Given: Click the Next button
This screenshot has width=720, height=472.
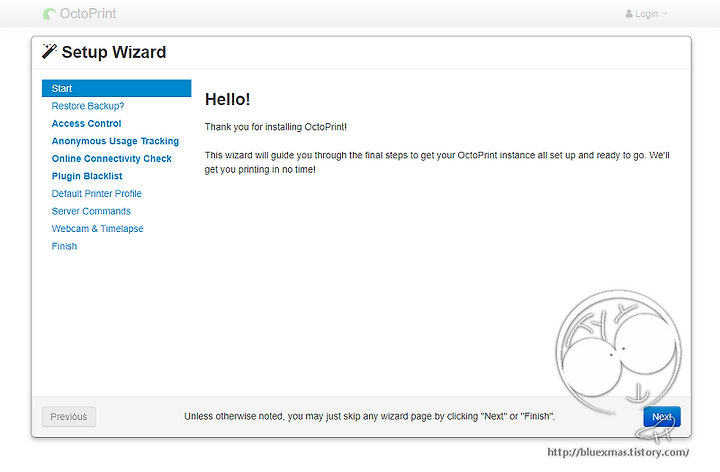Looking at the screenshot, I should [662, 416].
